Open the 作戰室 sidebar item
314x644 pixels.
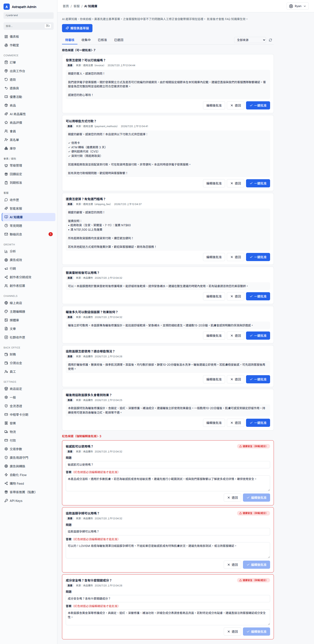(x=28, y=45)
